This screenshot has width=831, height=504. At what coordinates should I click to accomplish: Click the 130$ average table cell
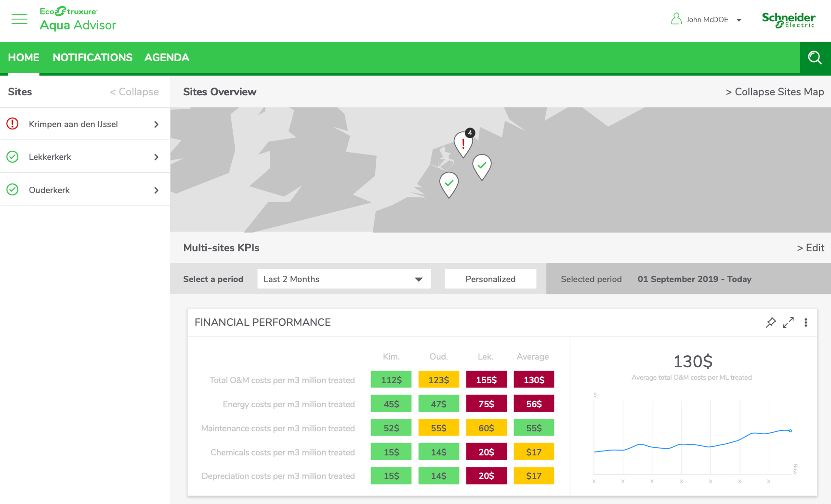534,379
